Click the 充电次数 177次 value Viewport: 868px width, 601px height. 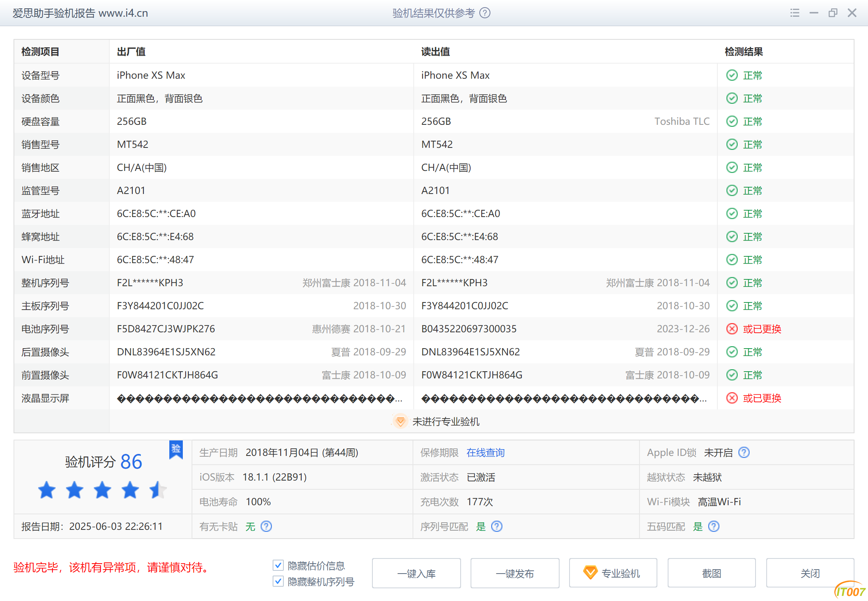(x=480, y=502)
